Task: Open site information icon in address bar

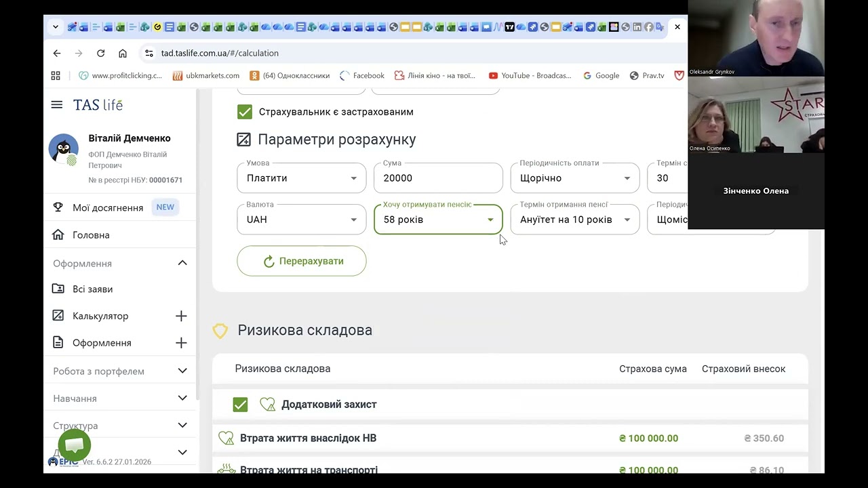Action: pyautogui.click(x=149, y=53)
